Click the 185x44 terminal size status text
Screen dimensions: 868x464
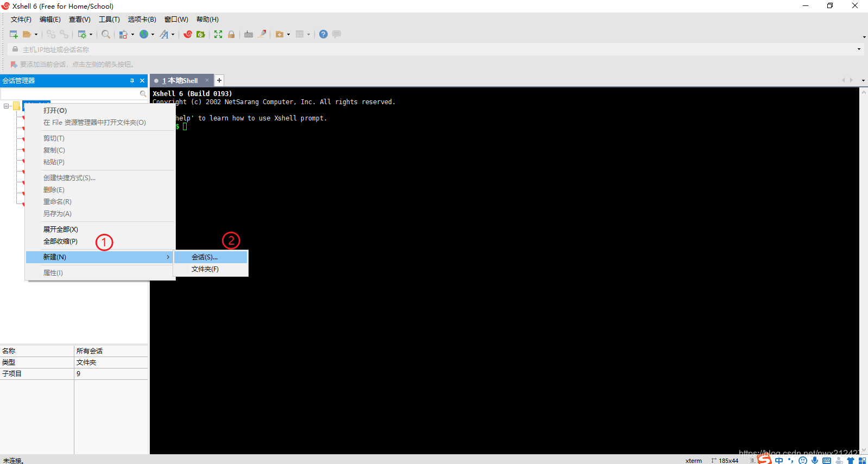click(728, 461)
